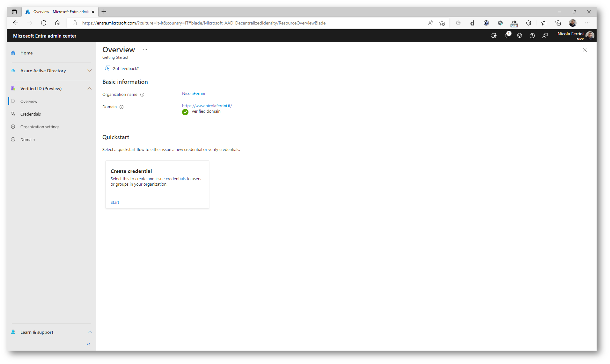Click the Organization name info icon
610x364 pixels.
click(x=142, y=95)
